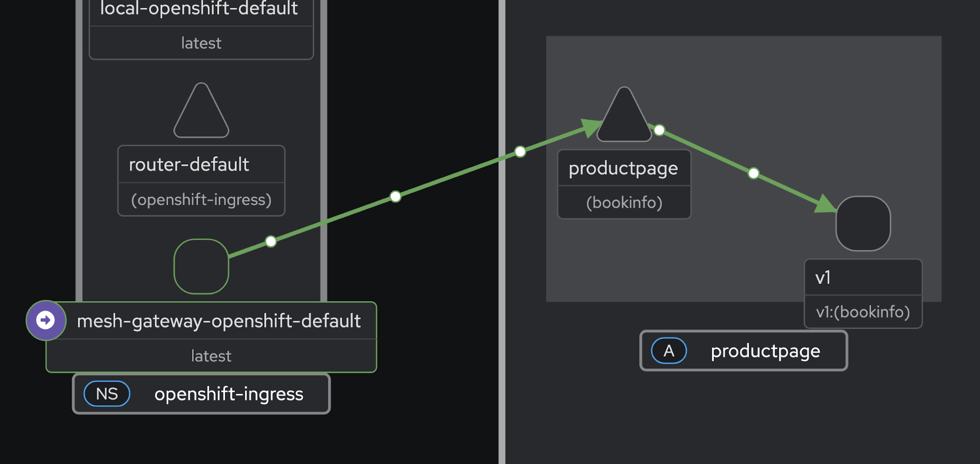Click the v1:(bookinfo) label

[863, 312]
